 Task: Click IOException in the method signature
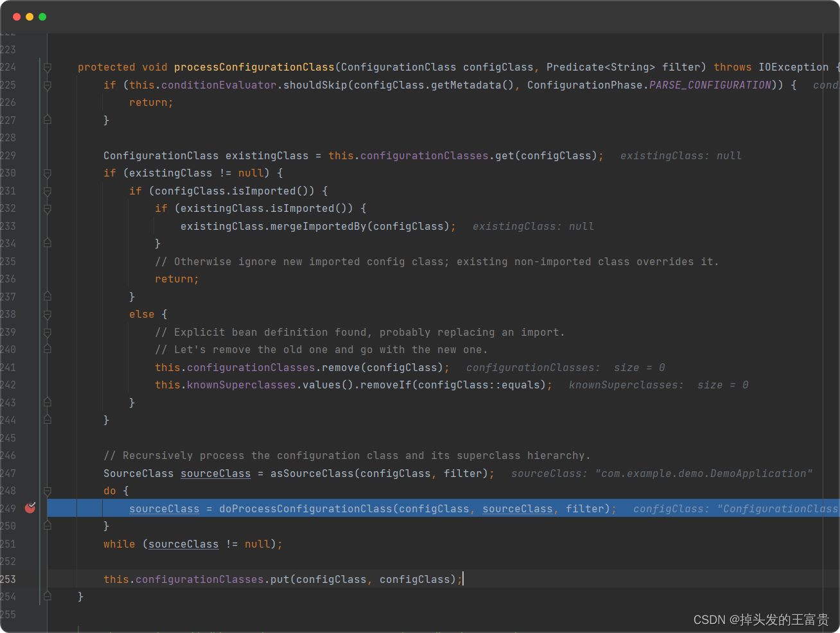pos(794,67)
